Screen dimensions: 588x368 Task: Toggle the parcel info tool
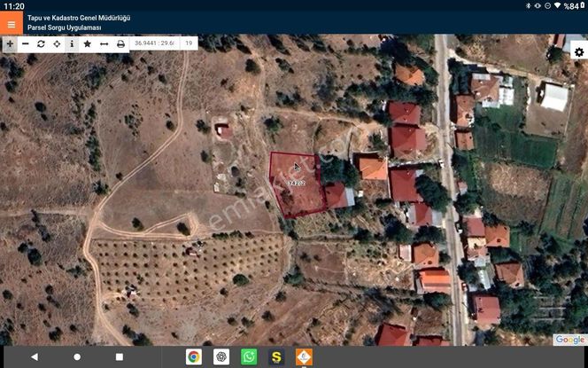pyautogui.click(x=72, y=43)
